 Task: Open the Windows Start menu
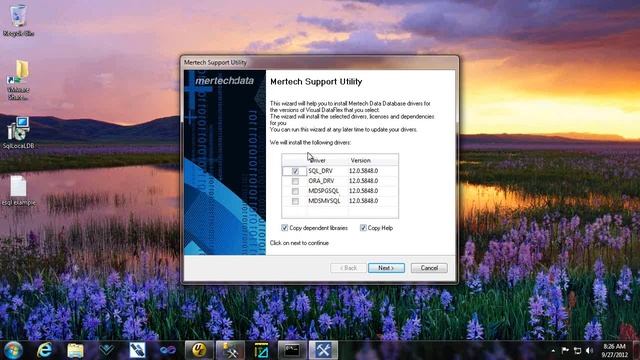pos(13,350)
